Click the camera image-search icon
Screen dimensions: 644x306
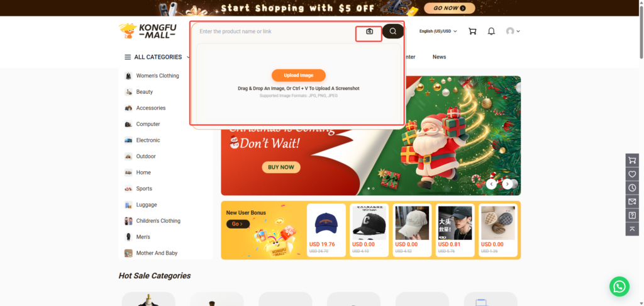(369, 31)
